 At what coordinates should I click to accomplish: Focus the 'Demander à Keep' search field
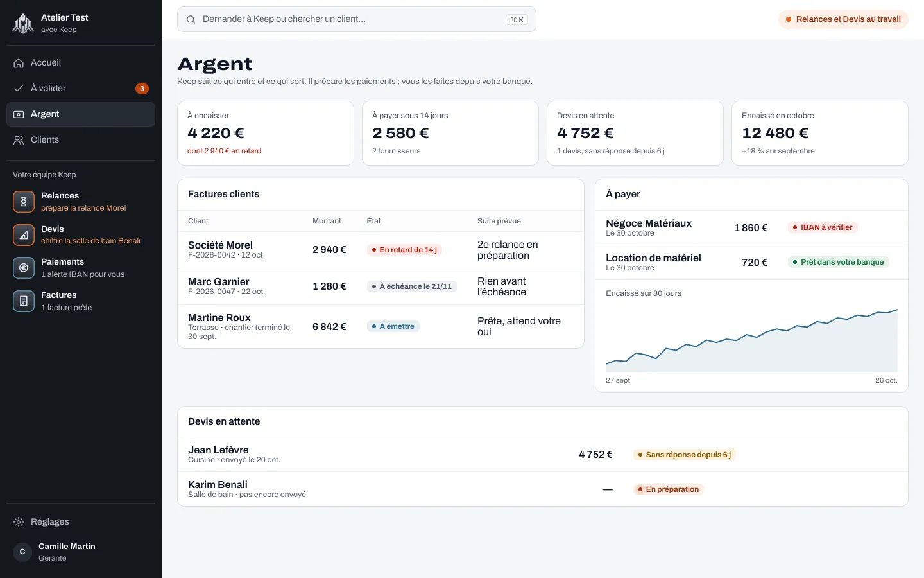357,19
